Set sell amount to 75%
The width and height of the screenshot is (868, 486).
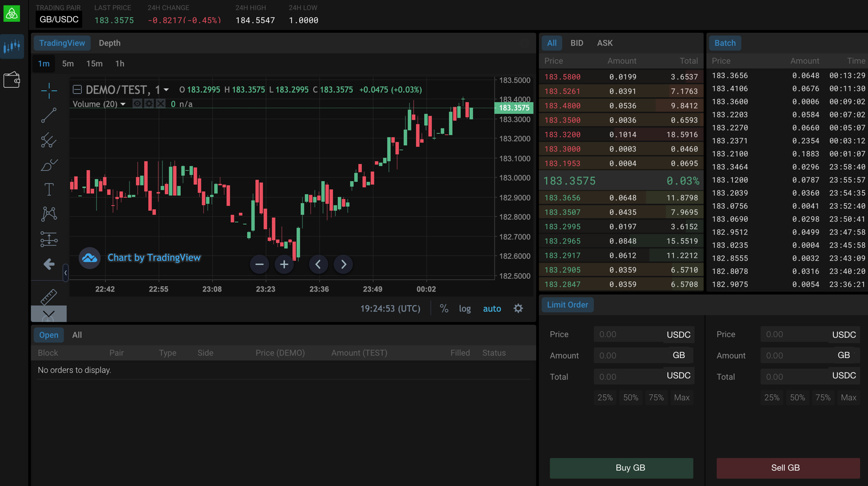[823, 398]
